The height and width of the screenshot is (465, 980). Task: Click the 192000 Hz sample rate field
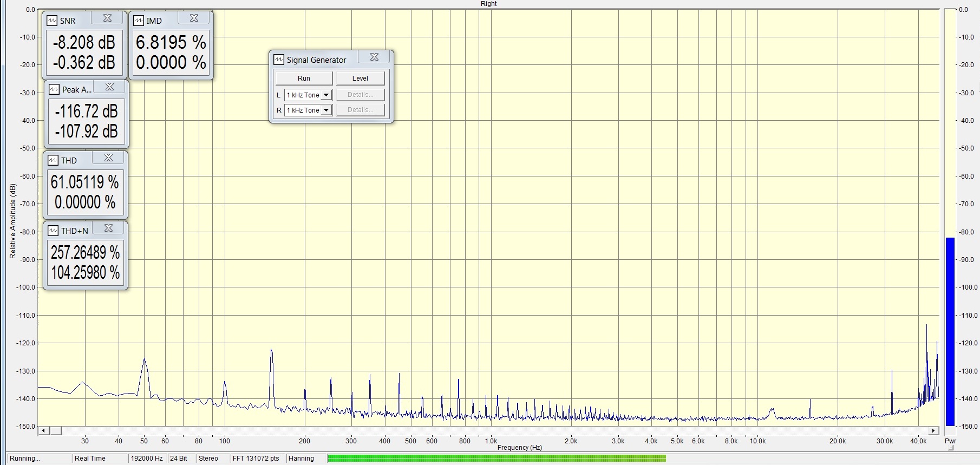point(147,459)
